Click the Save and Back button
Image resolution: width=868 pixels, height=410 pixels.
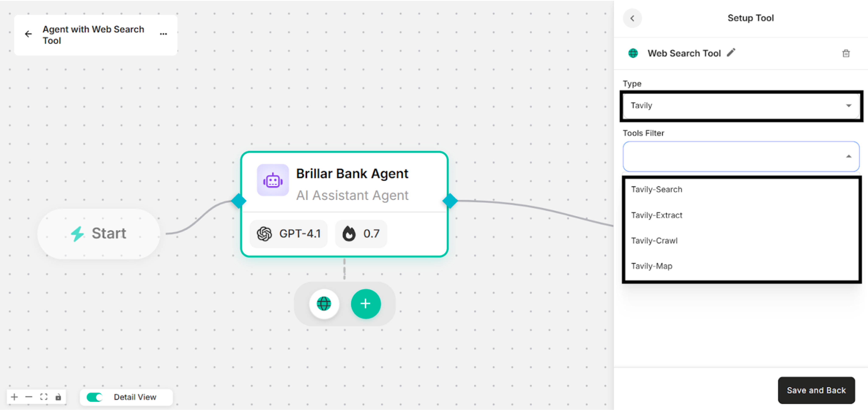[816, 390]
